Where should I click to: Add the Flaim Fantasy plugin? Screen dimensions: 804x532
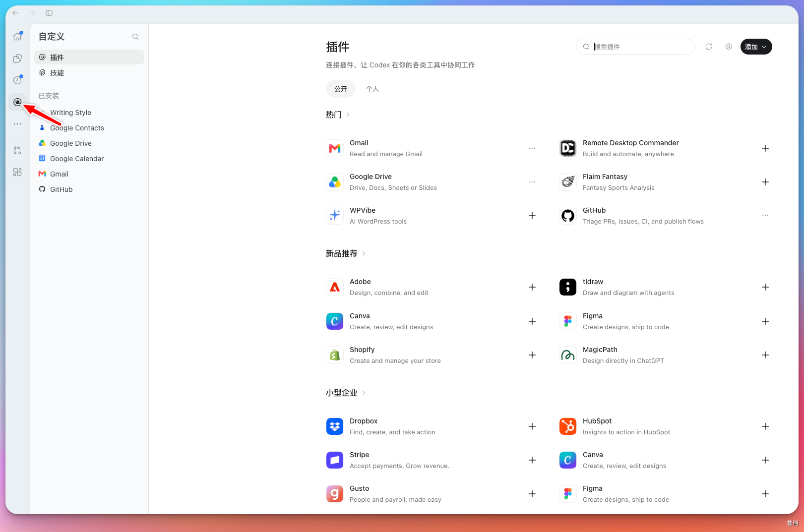(765, 182)
